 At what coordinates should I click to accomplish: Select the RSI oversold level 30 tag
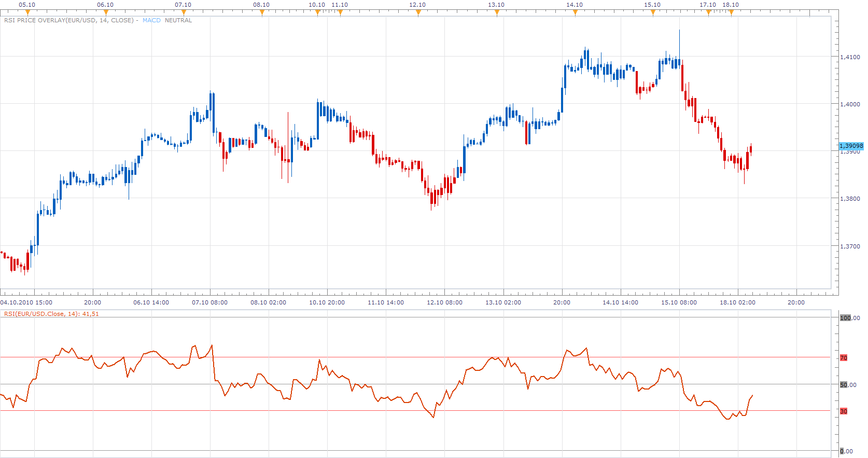tap(844, 411)
